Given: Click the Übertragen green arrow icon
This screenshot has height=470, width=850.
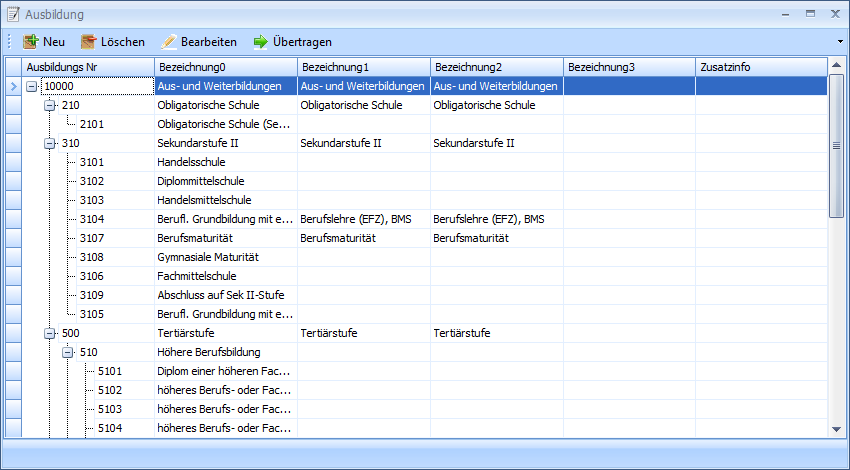Looking at the screenshot, I should 260,42.
